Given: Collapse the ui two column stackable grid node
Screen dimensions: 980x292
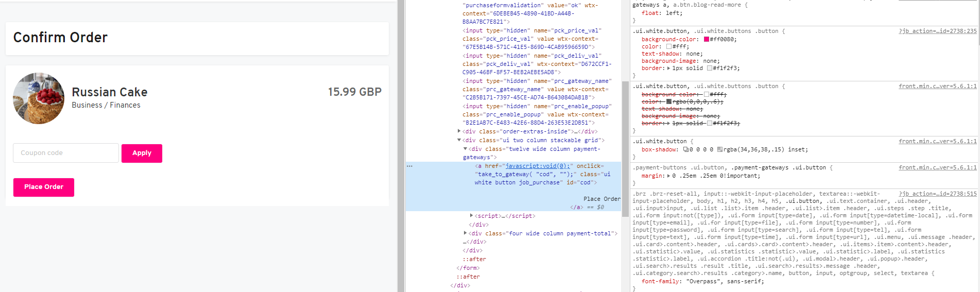Looking at the screenshot, I should click(459, 140).
